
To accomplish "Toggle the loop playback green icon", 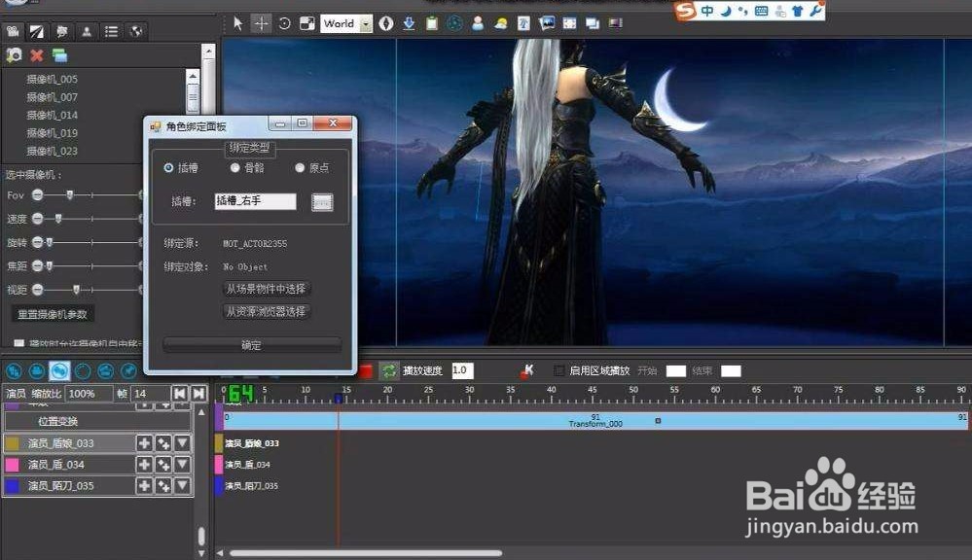I will point(388,371).
